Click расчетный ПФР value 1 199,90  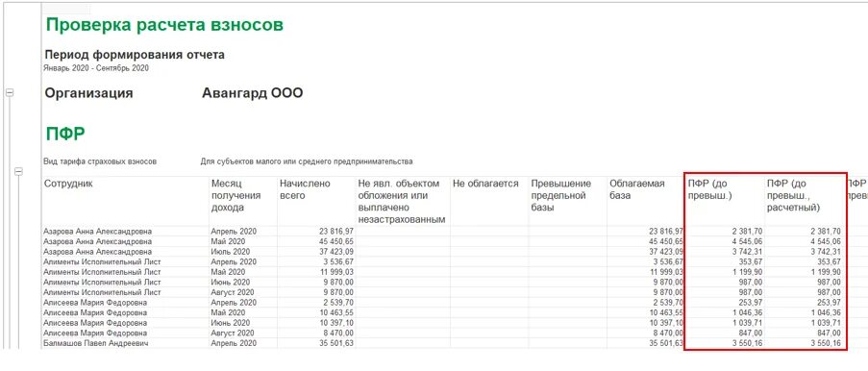826,272
